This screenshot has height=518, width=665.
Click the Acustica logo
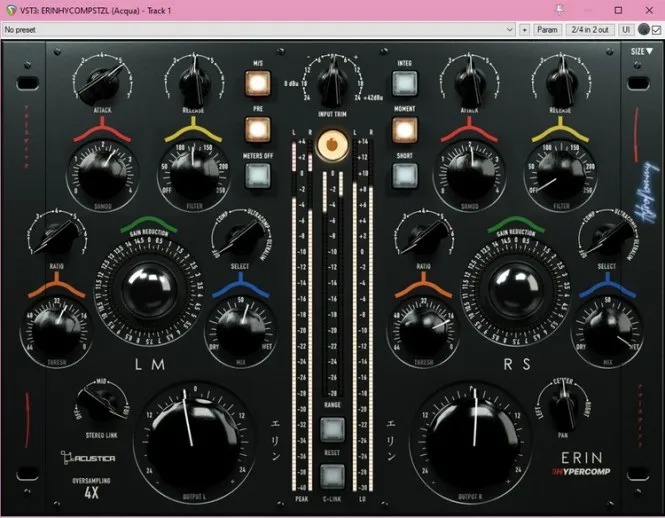coord(96,456)
